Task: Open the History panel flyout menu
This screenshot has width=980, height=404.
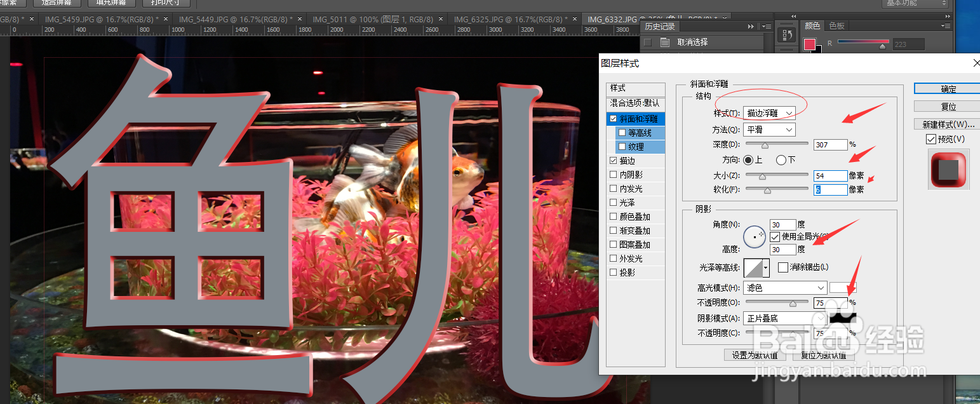Action: 767,26
